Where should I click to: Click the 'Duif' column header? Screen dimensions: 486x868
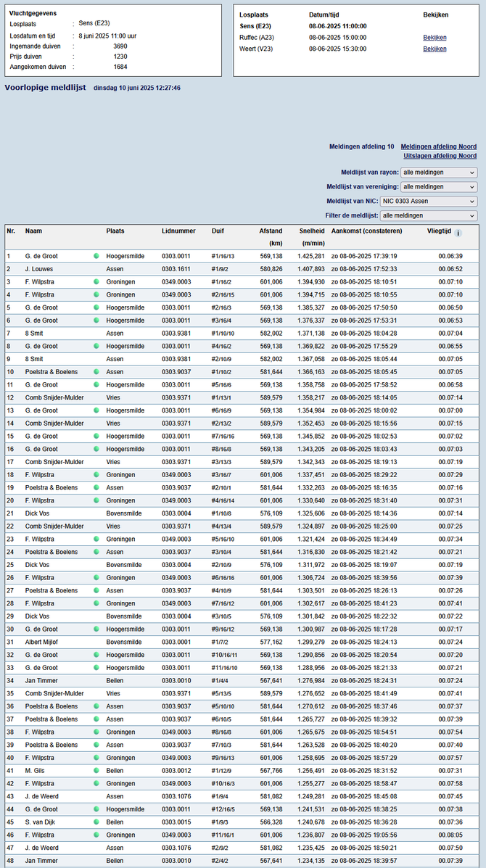pyautogui.click(x=218, y=231)
